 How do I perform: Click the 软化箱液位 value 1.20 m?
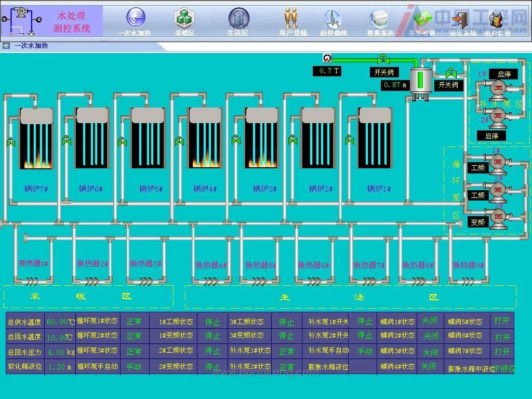60,366
